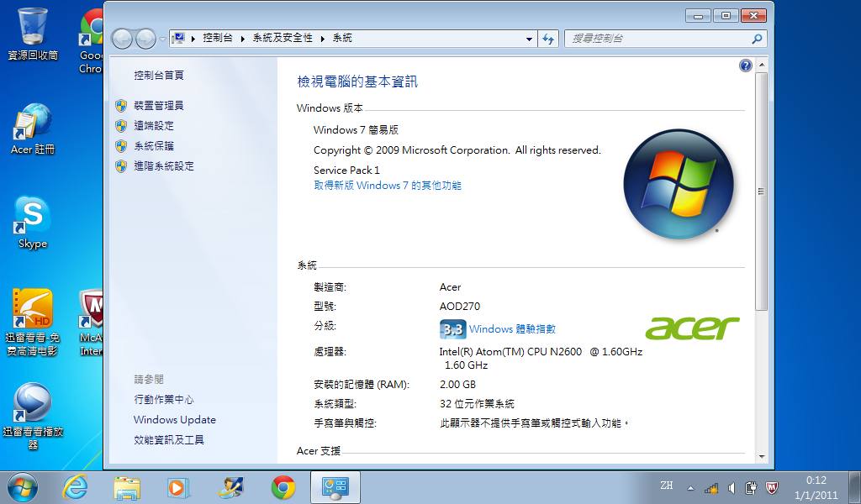
Task: Show hidden tray icons arrow
Action: pos(690,487)
